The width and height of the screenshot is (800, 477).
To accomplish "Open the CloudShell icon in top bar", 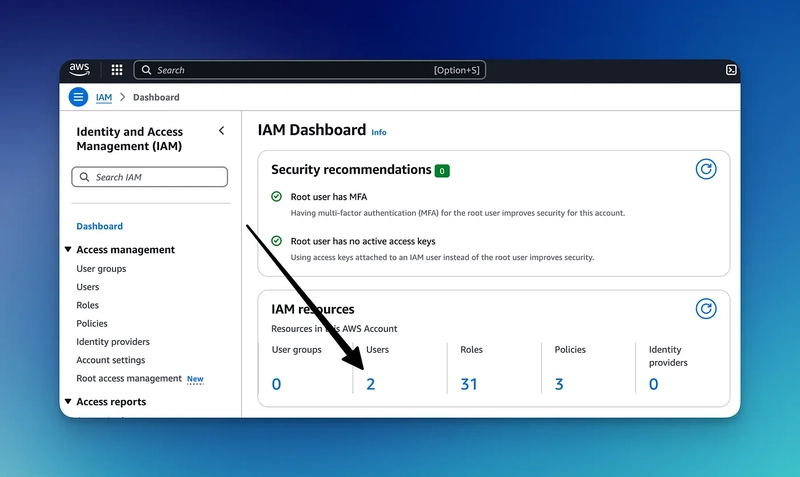I will pyautogui.click(x=731, y=70).
